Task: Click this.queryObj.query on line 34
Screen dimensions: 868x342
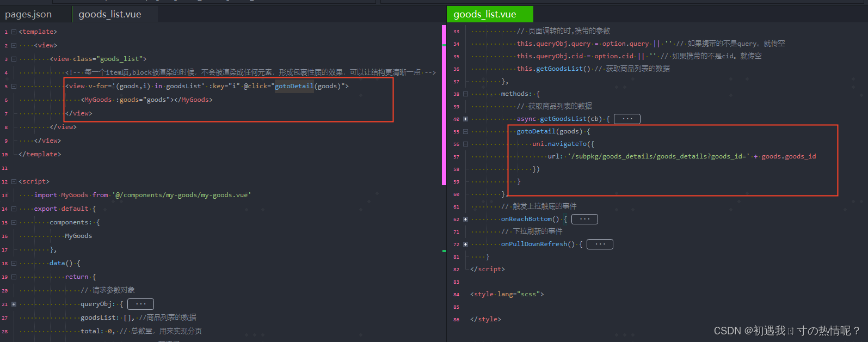Action: pyautogui.click(x=553, y=44)
